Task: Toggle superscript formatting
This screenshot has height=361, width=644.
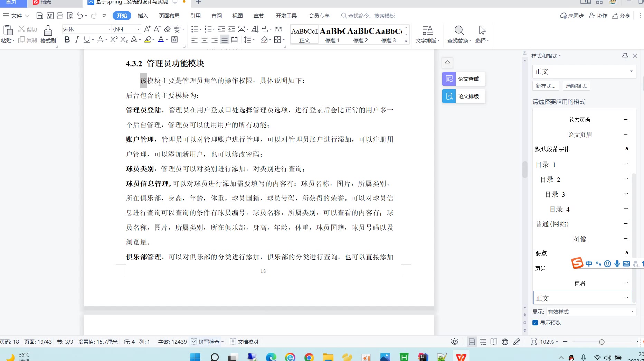Action: 114,39
